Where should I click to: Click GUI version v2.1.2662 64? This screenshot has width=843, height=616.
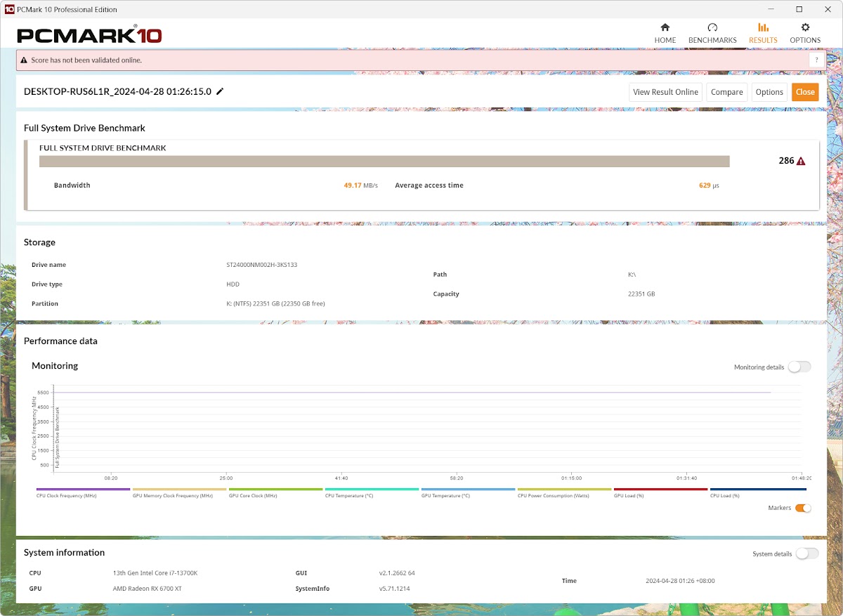click(x=397, y=573)
